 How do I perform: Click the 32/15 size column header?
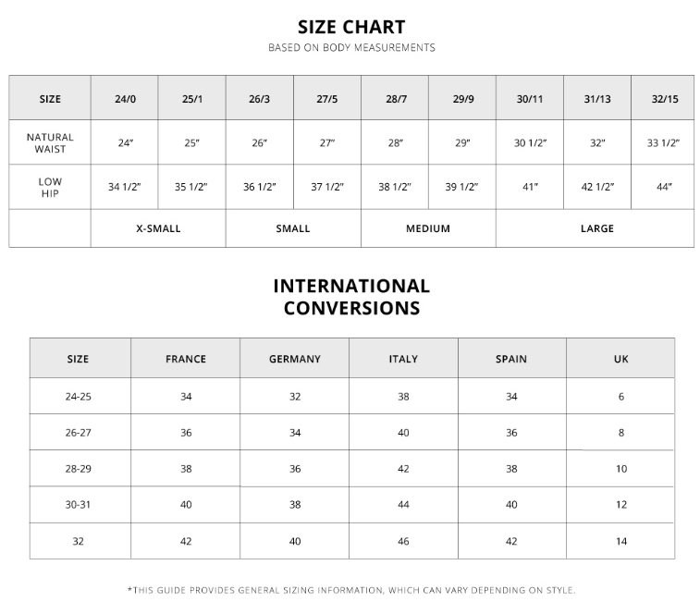coord(664,99)
